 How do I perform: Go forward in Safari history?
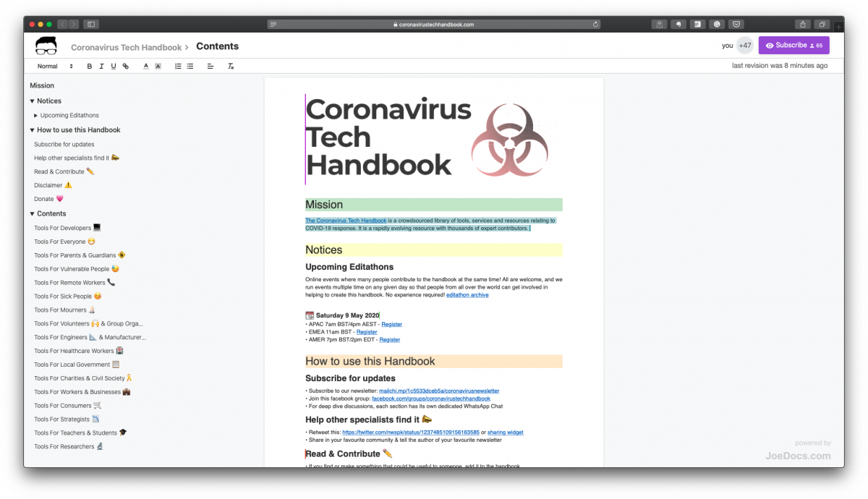[x=73, y=24]
